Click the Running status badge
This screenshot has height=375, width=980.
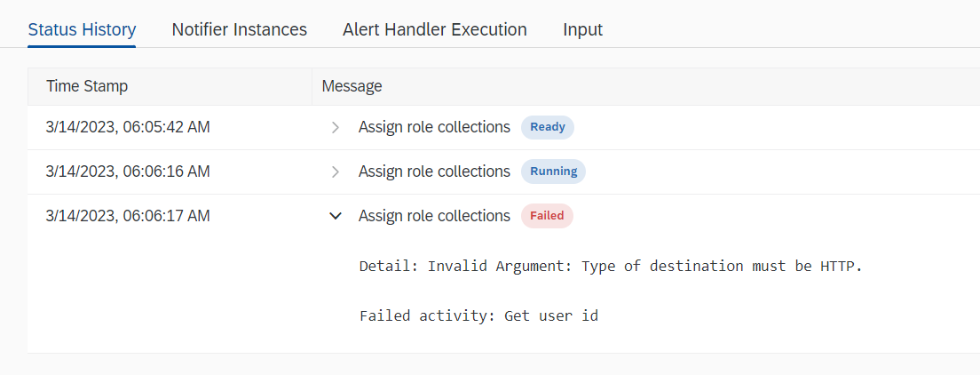553,172
